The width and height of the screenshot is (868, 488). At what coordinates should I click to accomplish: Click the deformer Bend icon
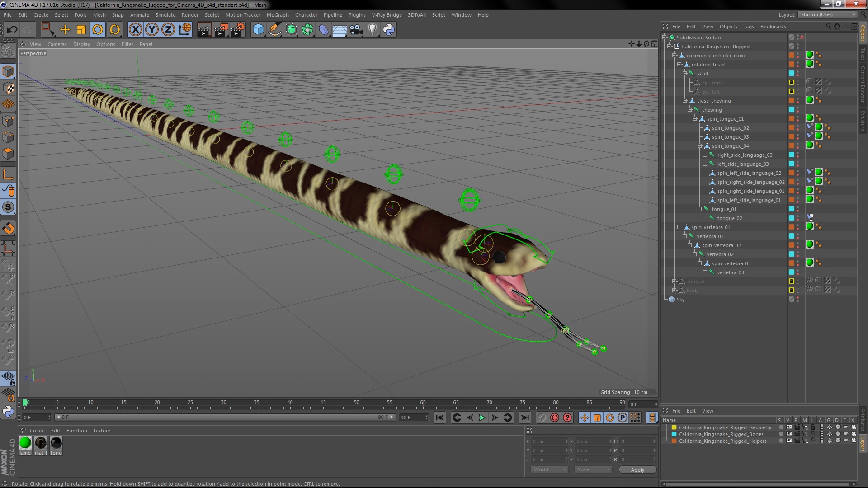pos(324,30)
